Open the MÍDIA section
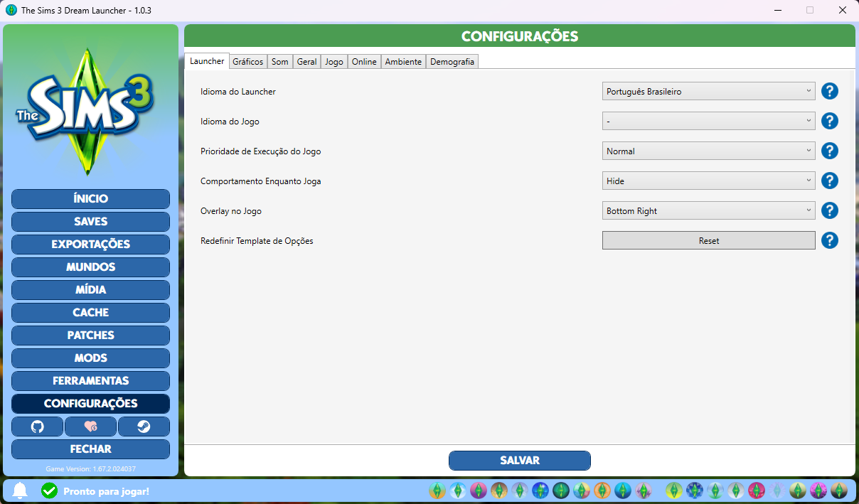 (x=90, y=290)
